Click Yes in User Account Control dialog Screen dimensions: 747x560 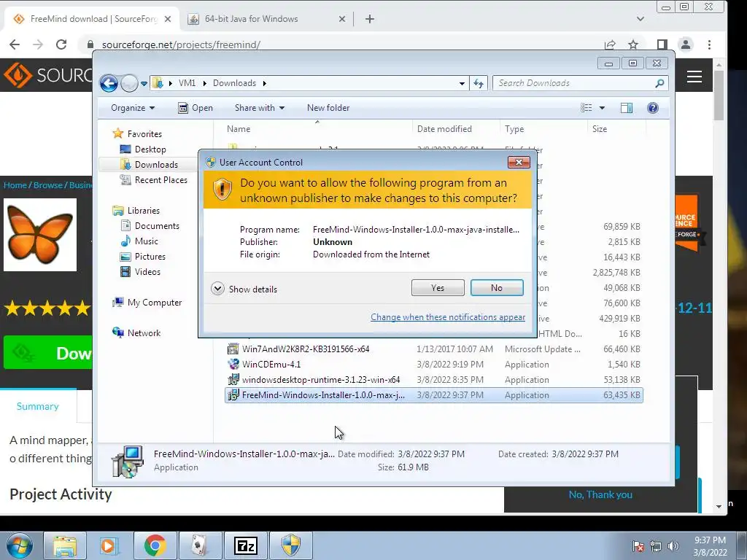click(438, 287)
